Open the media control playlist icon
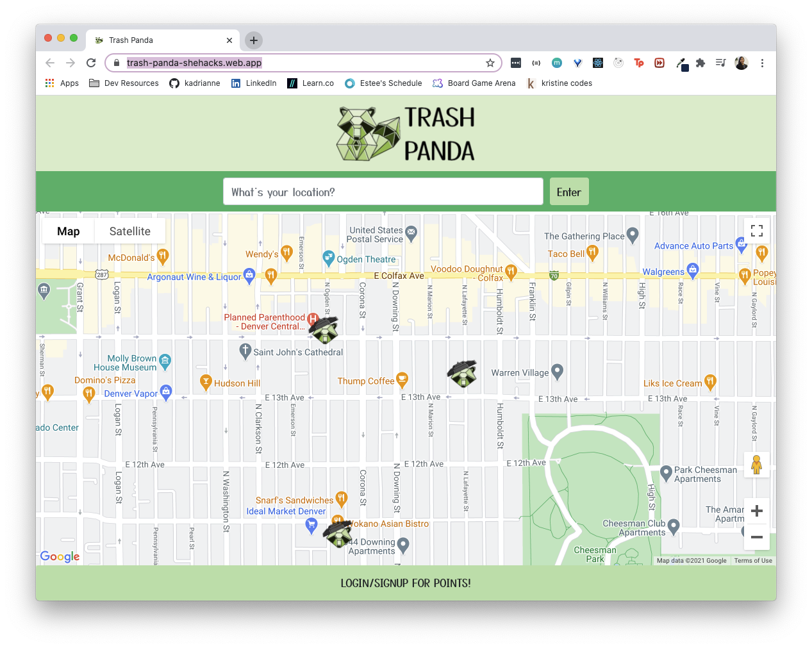 pos(721,63)
